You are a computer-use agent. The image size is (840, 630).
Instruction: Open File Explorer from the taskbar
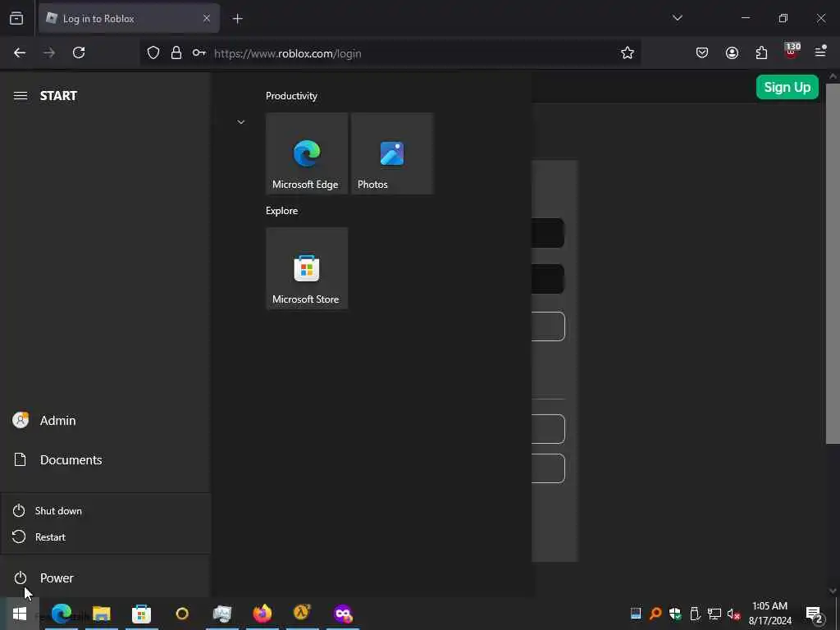coord(101,614)
